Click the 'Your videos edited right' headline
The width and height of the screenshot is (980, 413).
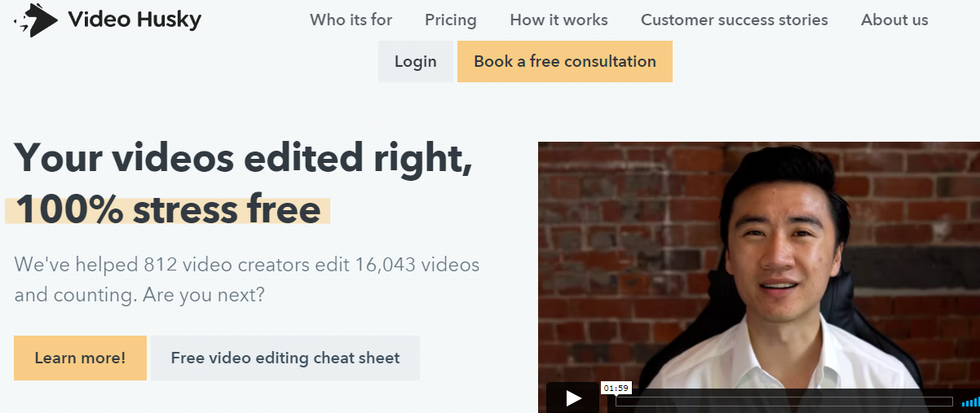click(x=243, y=158)
